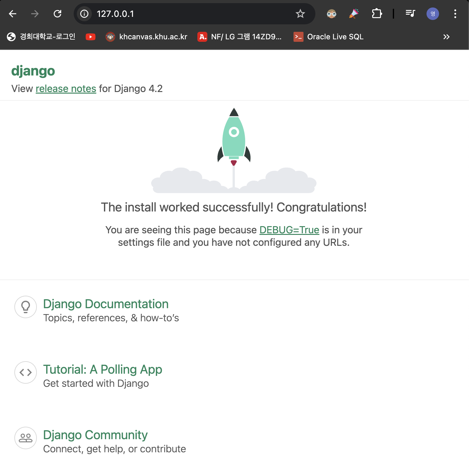The width and height of the screenshot is (469, 476).
Task: Open the khcanvas.khu.ac.kr bookmark
Action: point(146,37)
